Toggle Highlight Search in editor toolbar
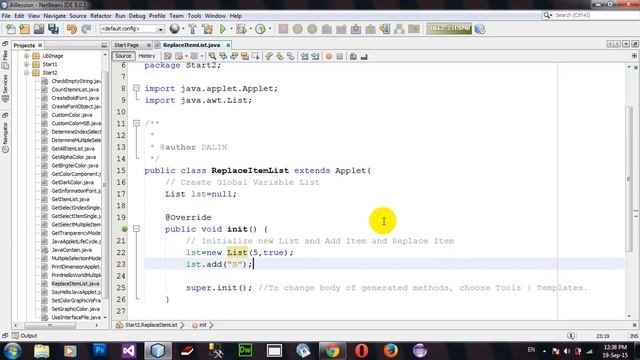Image resolution: width=640 pixels, height=360 pixels. click(245, 56)
